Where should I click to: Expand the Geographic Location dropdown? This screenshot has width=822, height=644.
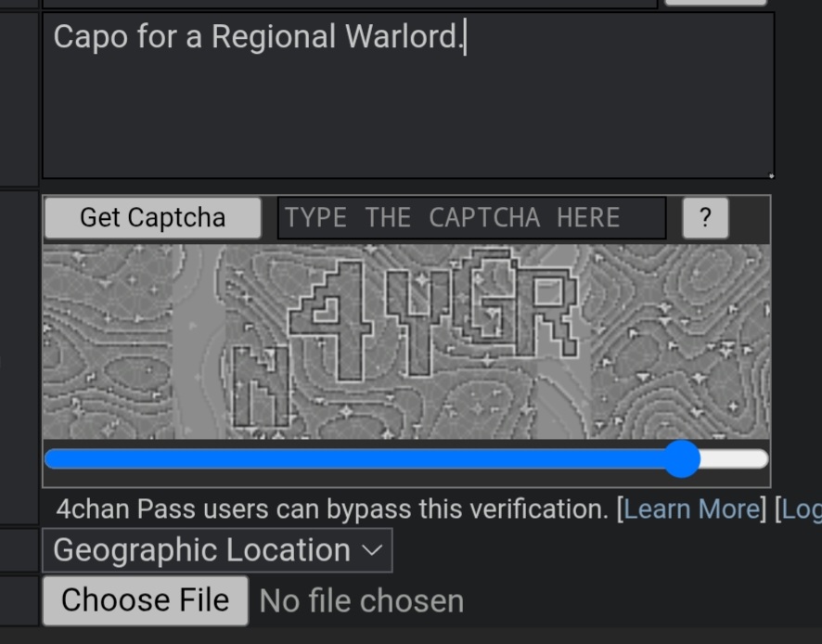(217, 550)
